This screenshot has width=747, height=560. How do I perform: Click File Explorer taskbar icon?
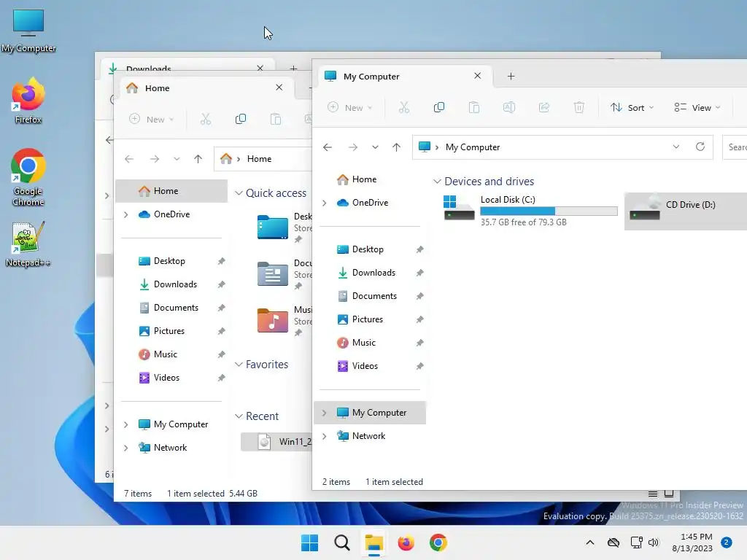pos(374,542)
